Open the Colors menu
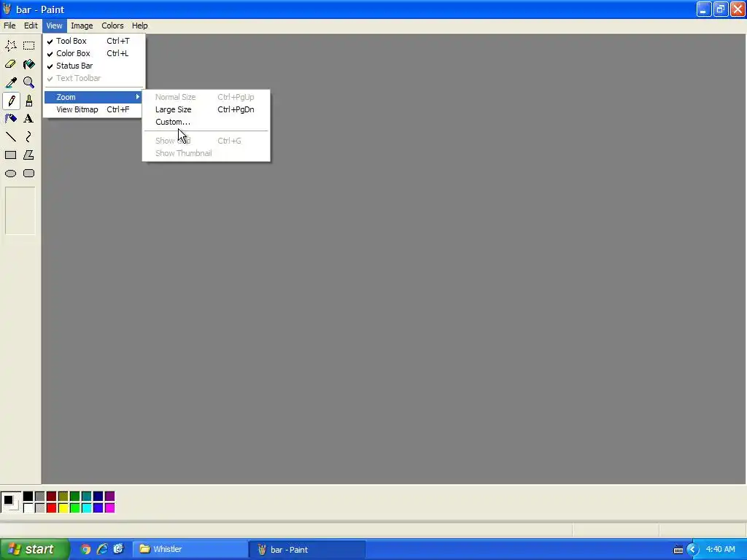Image resolution: width=747 pixels, height=560 pixels. point(112,26)
